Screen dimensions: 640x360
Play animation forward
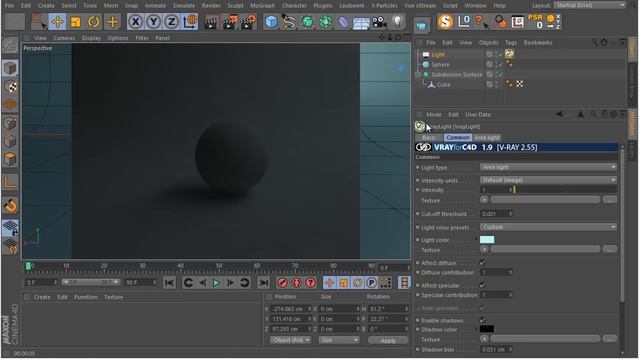[x=216, y=282]
